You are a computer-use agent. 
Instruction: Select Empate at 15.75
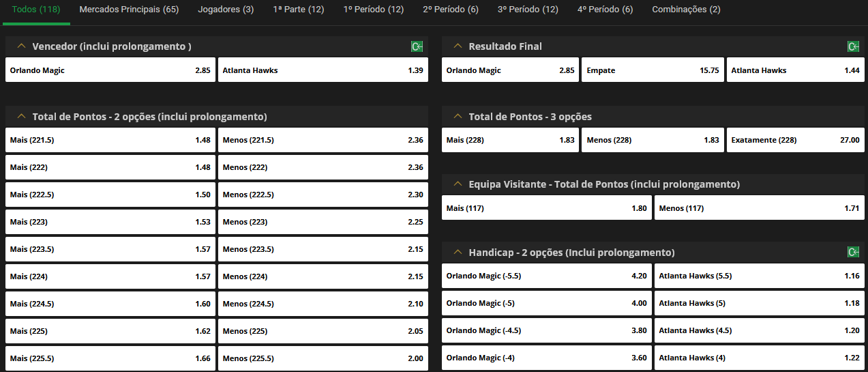[653, 70]
